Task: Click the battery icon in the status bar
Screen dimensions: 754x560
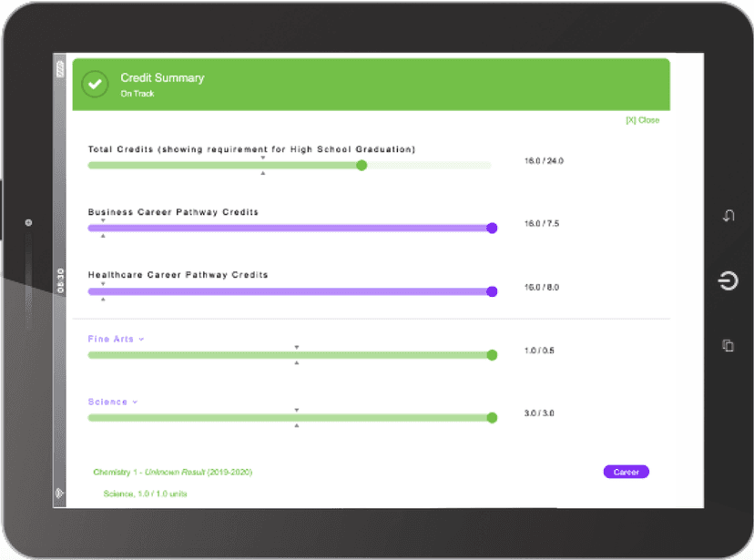Action: click(61, 69)
